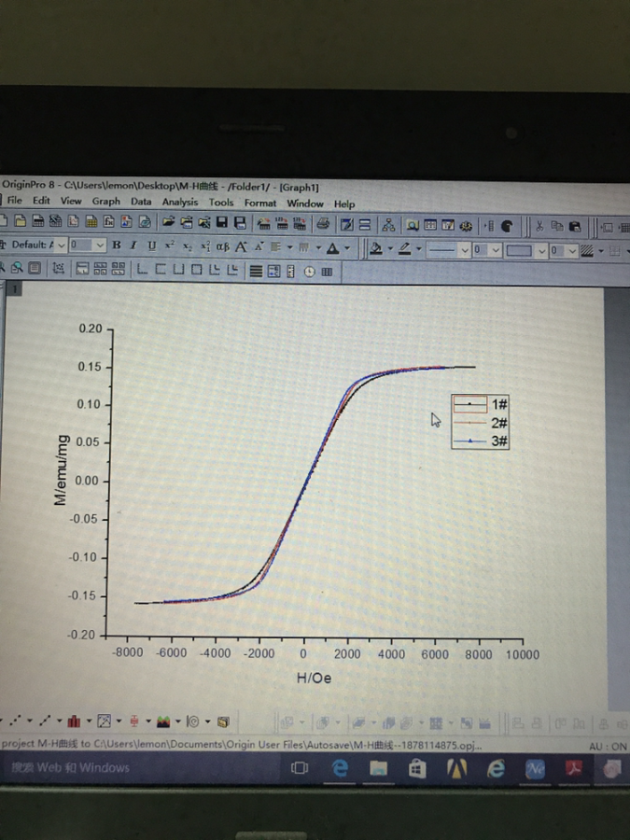Open File Explorer from taskbar
This screenshot has height=840, width=630.
pos(378,769)
